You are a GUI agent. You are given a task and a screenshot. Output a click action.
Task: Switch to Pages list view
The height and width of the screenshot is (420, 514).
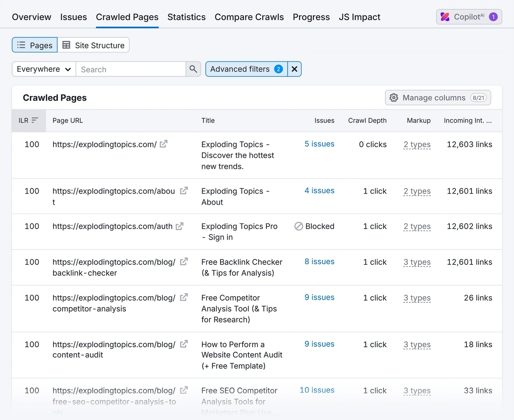pyautogui.click(x=35, y=45)
